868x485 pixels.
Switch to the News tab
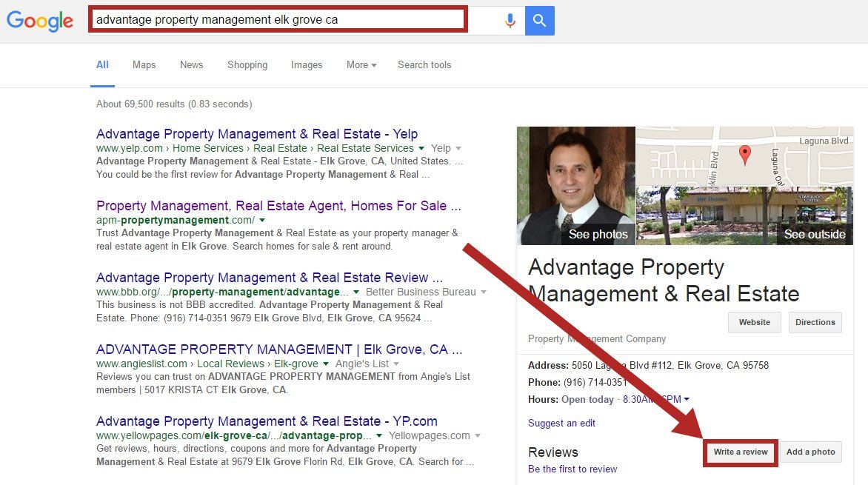(x=192, y=64)
